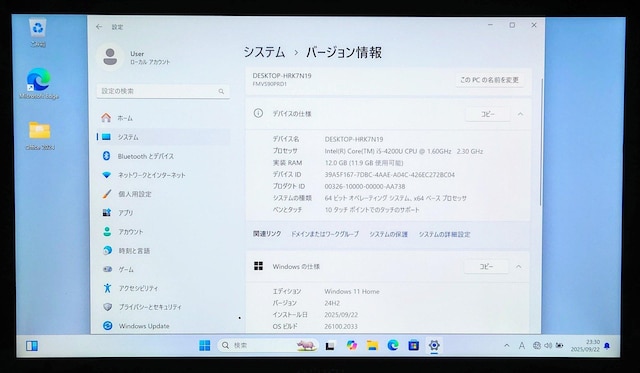This screenshot has height=373, width=640.
Task: Open システムの保護 link
Action: pos(389,234)
